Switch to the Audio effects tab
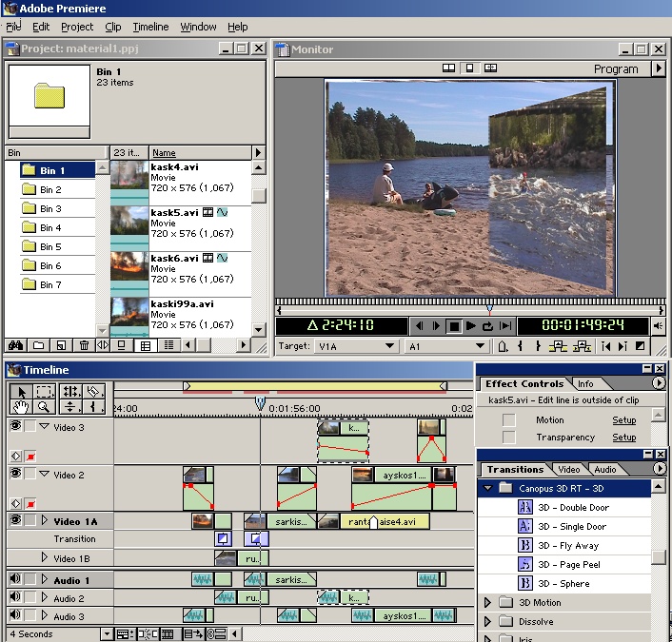672x642 pixels. pos(605,470)
